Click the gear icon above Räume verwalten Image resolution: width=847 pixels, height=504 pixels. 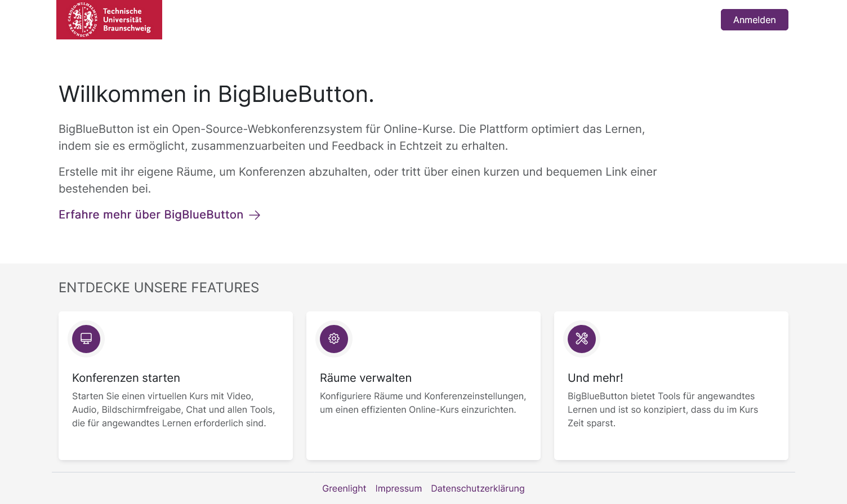[334, 338]
